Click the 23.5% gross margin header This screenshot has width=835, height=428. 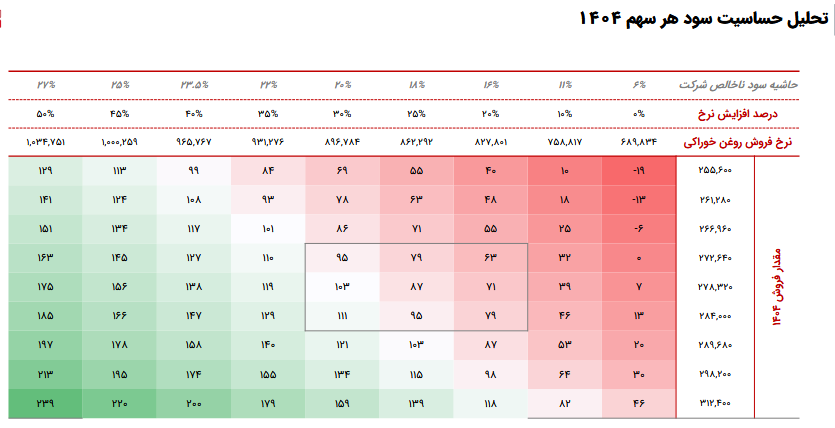click(193, 86)
